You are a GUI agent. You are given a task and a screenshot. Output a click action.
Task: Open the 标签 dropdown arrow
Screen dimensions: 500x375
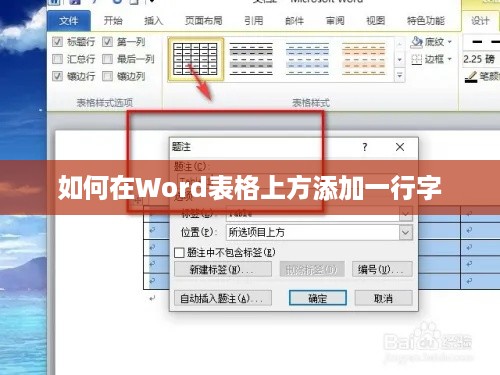pyautogui.click(x=406, y=213)
